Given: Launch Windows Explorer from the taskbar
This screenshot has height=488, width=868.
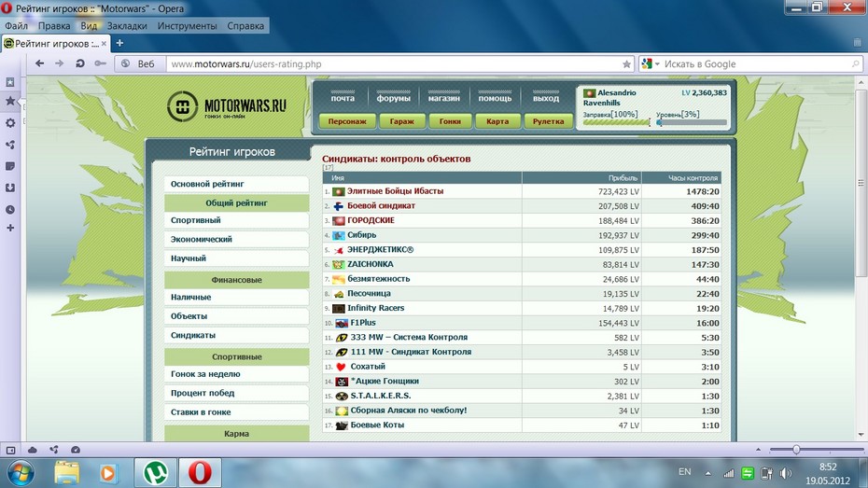Looking at the screenshot, I should point(67,473).
